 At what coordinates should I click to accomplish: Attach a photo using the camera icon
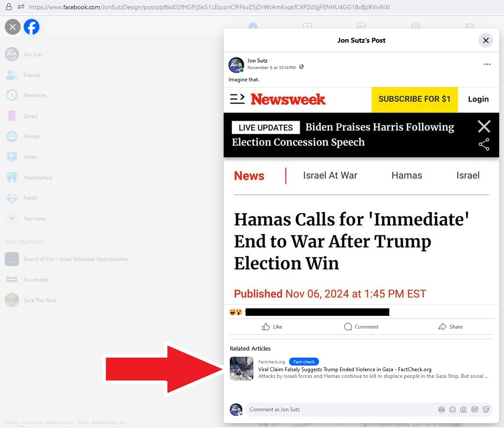point(463,410)
